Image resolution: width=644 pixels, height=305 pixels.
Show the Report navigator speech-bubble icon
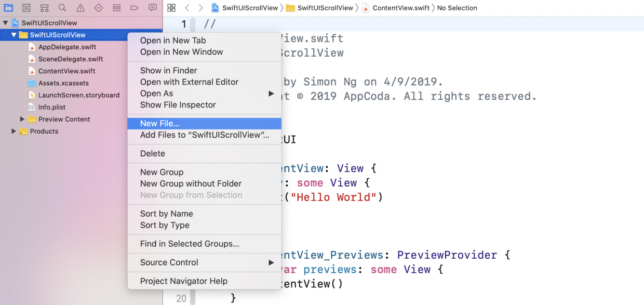coord(153,8)
